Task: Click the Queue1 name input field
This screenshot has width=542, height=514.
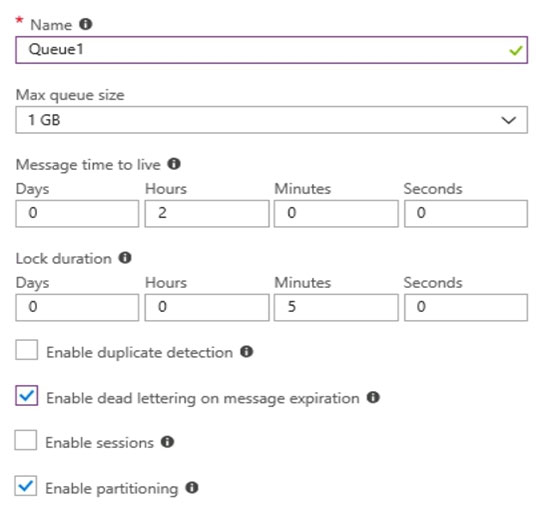Action: (271, 50)
